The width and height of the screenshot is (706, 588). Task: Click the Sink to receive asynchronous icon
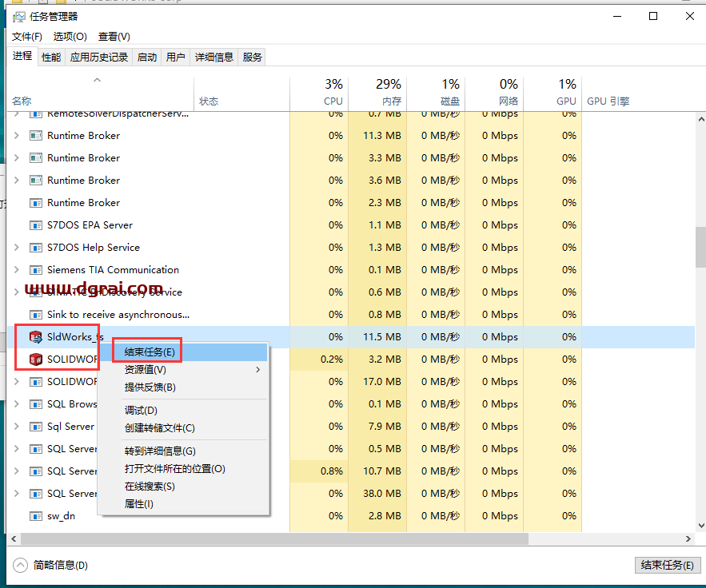tap(35, 315)
